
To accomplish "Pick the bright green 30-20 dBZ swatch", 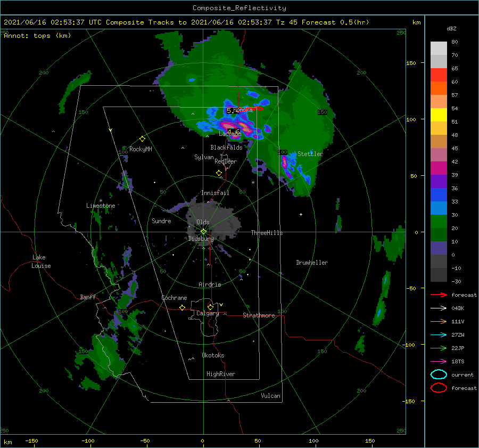I will pyautogui.click(x=439, y=222).
